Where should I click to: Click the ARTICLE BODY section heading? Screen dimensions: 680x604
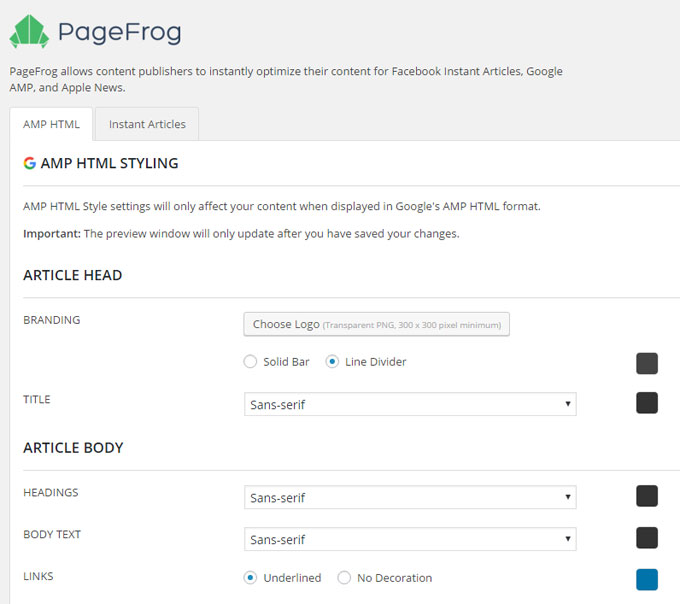click(x=73, y=447)
